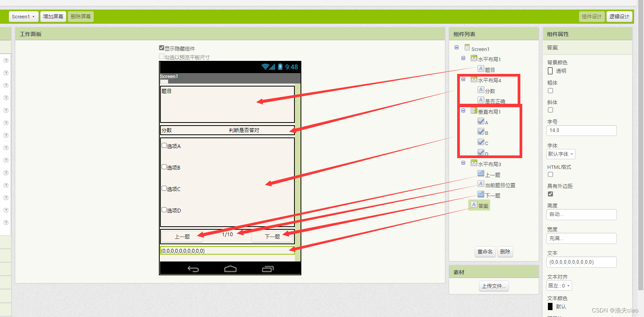Select the 题目 label icon in tree
The height and width of the screenshot is (317, 644).
tap(481, 69)
